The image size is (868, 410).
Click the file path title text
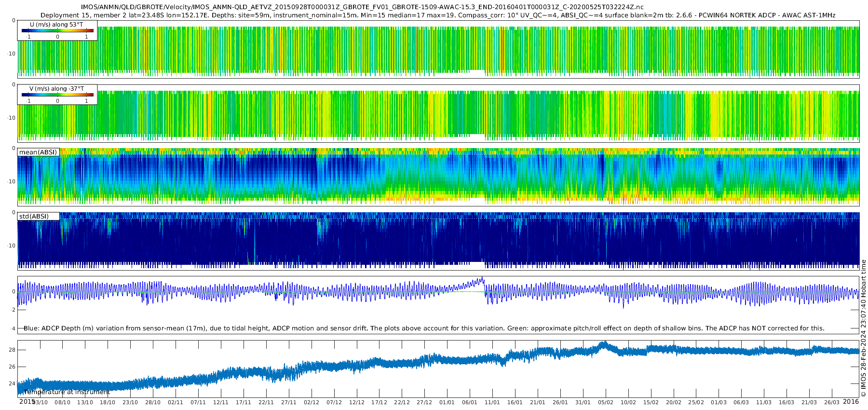click(362, 7)
